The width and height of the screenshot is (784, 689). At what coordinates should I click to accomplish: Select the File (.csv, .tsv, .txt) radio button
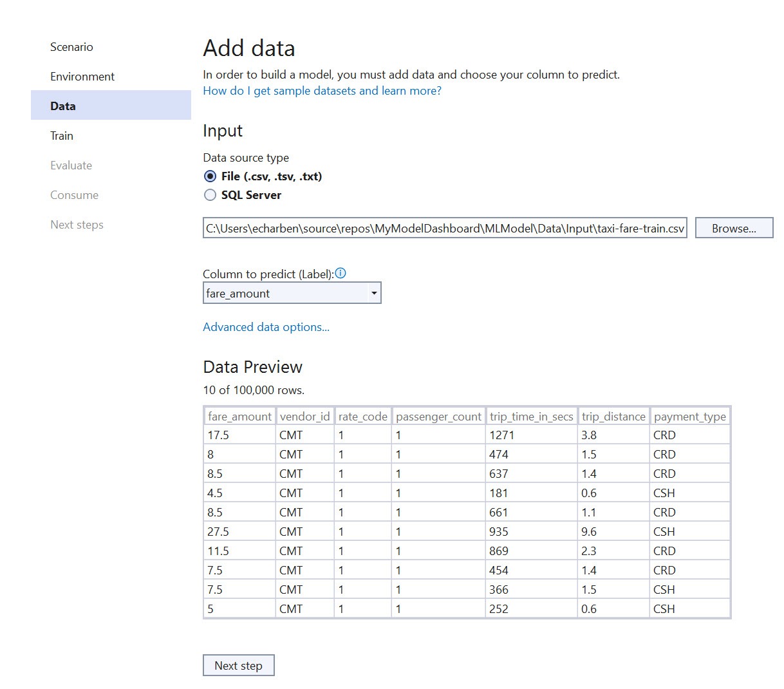tap(210, 176)
